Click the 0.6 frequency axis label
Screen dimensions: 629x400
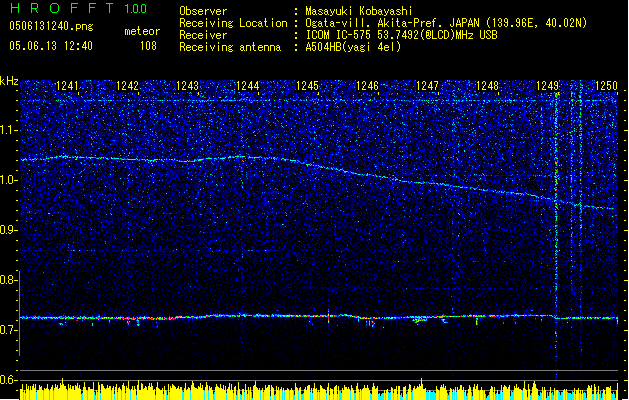coord(9,380)
